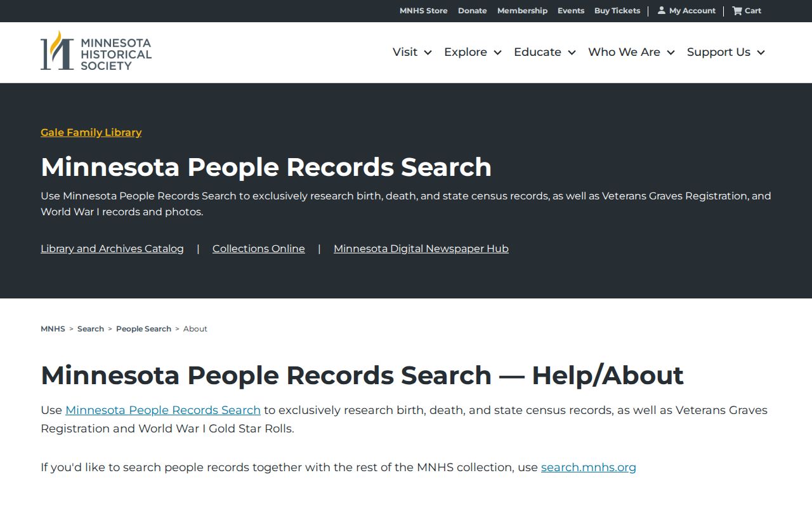Image resolution: width=812 pixels, height=508 pixels.
Task: Open Library and Archives Catalog link
Action: point(112,248)
